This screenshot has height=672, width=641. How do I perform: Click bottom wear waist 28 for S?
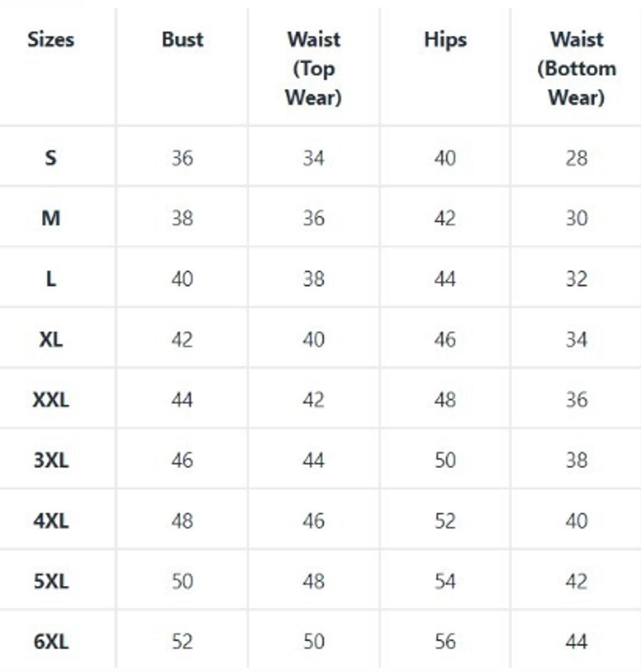point(577,158)
